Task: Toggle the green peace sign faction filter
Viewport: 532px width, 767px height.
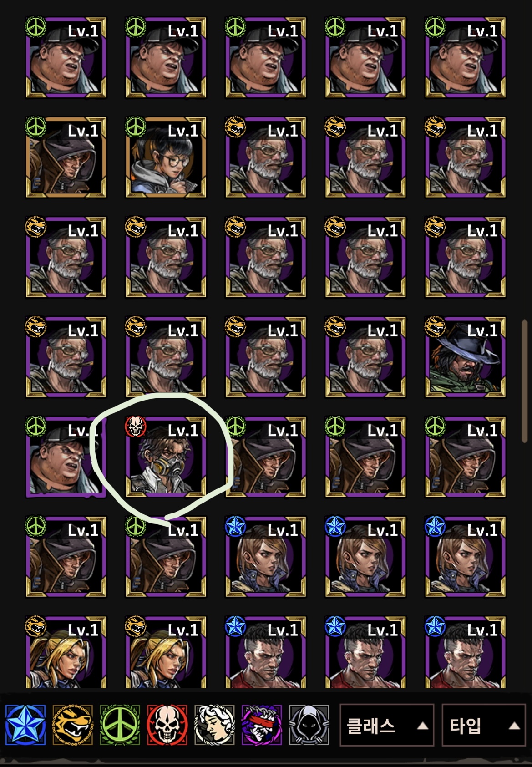Action: (120, 725)
